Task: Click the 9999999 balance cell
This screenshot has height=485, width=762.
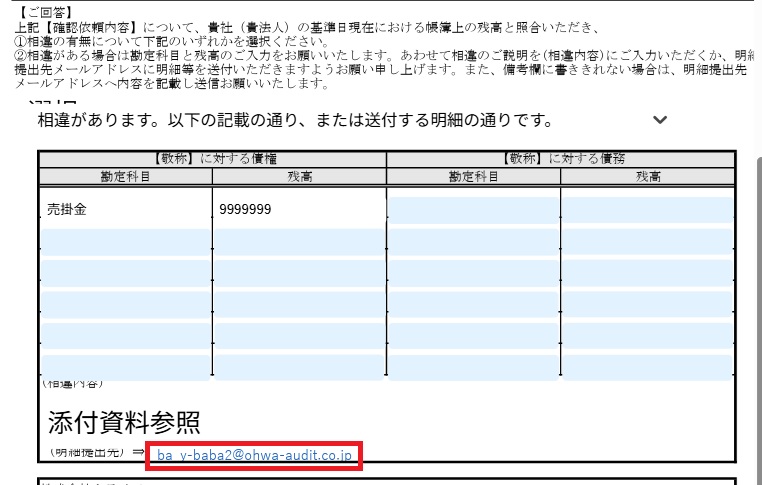Action: pyautogui.click(x=298, y=210)
